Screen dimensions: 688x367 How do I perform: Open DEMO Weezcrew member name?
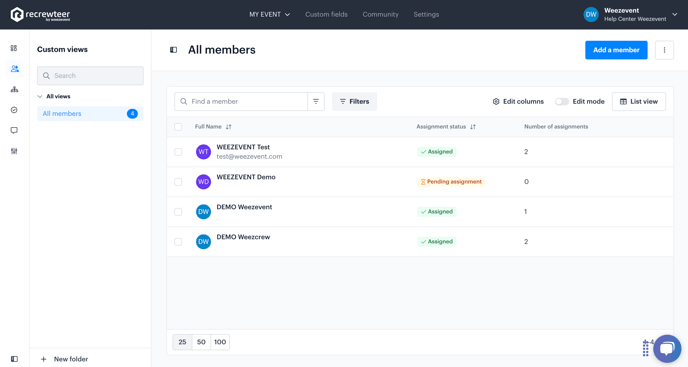tap(243, 237)
